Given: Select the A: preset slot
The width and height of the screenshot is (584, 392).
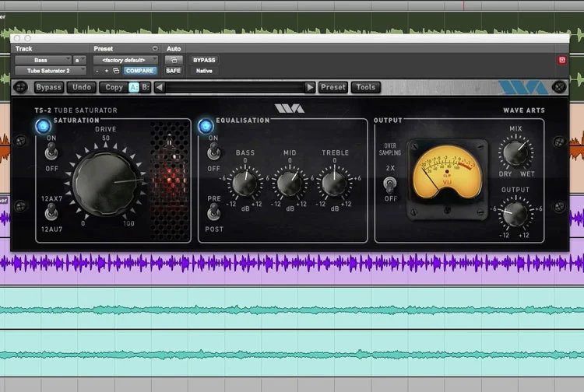Looking at the screenshot, I should coord(134,87).
